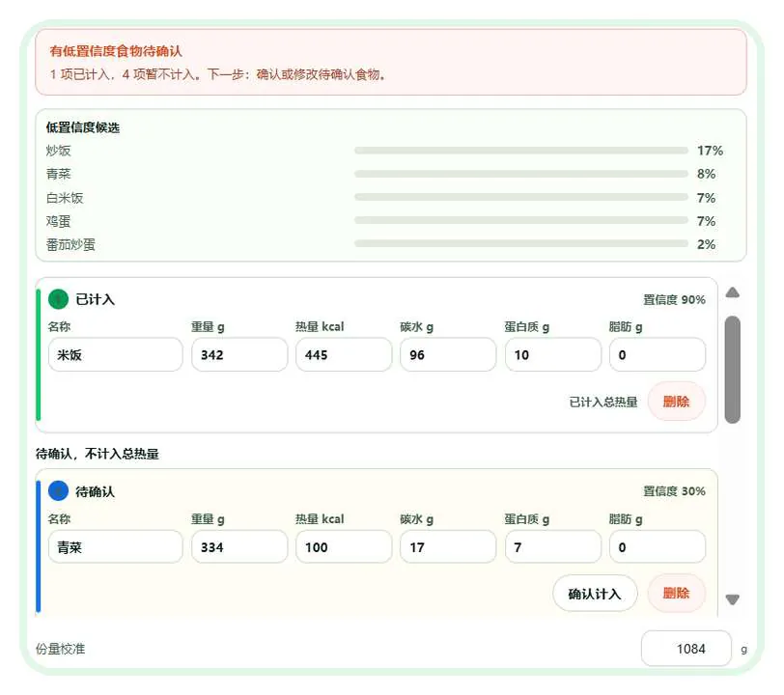Click the 有低置信度食物待确认 alert heading
The width and height of the screenshot is (784, 695).
(116, 51)
